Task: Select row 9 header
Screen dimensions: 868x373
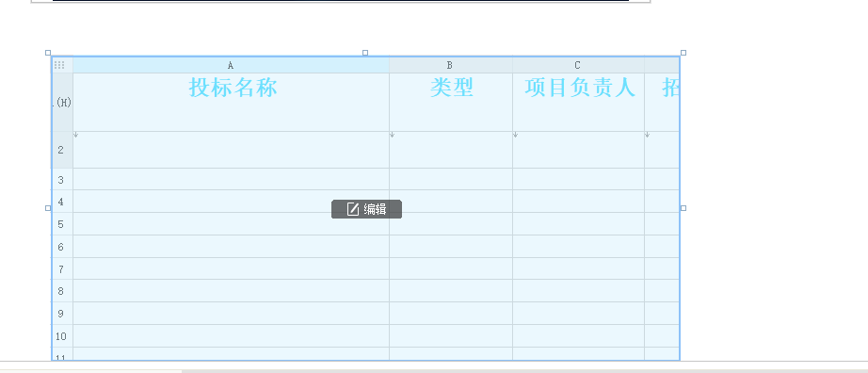Action: pos(62,314)
